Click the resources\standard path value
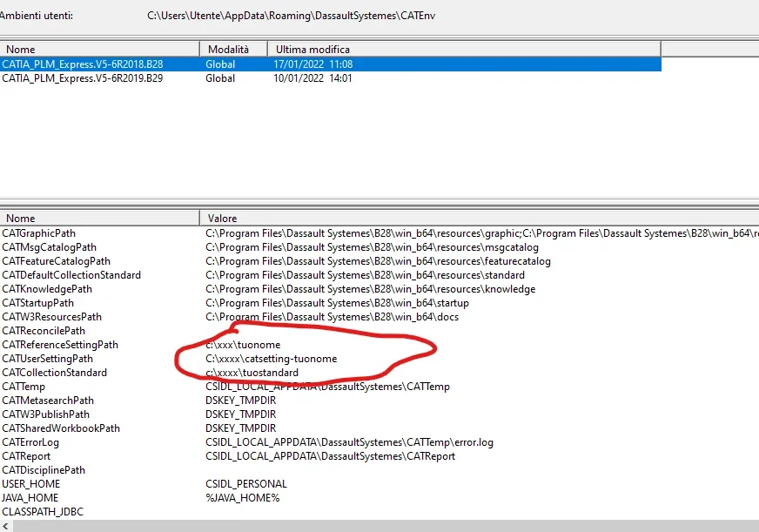 coord(365,275)
